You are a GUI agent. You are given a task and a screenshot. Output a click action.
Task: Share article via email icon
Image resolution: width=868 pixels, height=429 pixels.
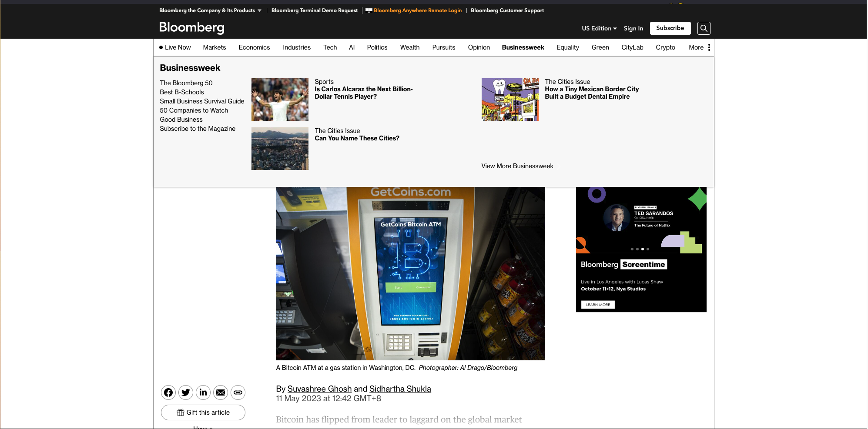point(221,392)
